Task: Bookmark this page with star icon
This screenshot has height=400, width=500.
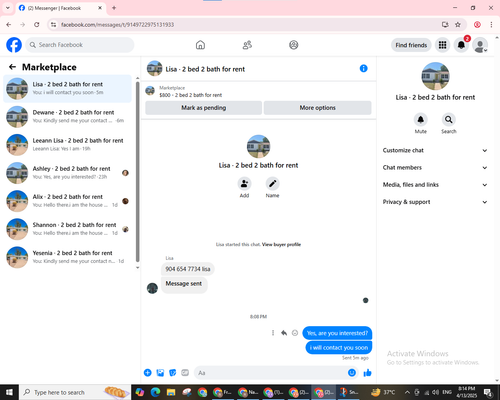Action: coord(458,25)
